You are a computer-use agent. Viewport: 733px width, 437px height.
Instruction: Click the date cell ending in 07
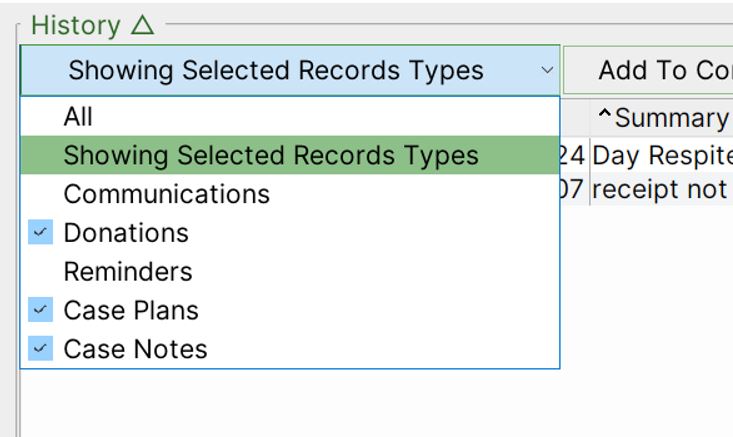pos(574,189)
